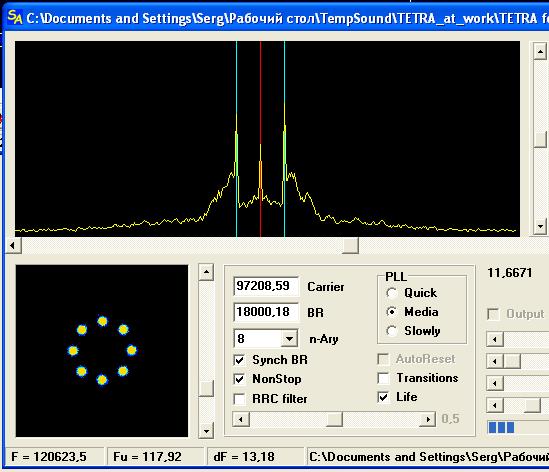Click RRC filter slider left arrow
Screen dimensions: 549x472
pyautogui.click(x=241, y=419)
